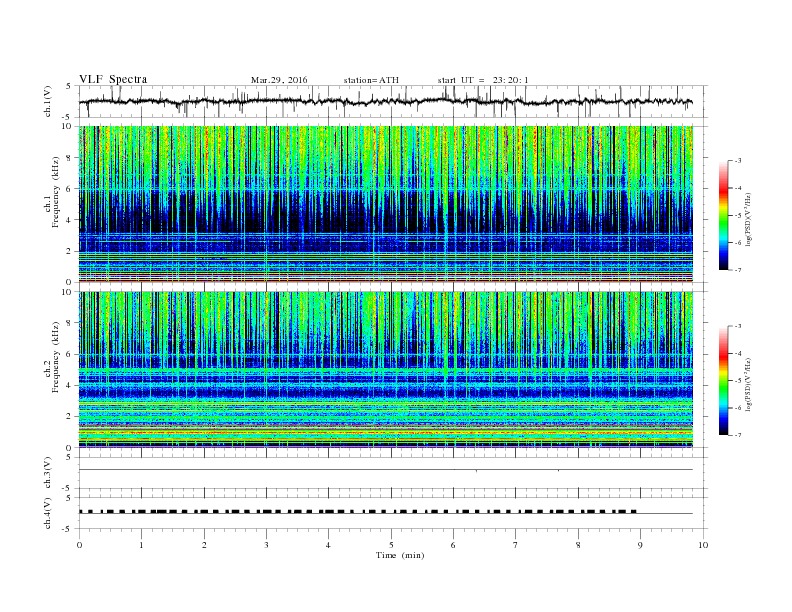Click the "4" kHz tick on ch.1 frequency axis
Viewport: 792px width, 612px height.
click(x=69, y=220)
